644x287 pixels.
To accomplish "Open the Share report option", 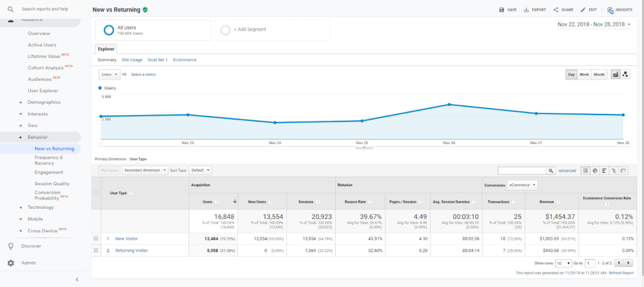I will pos(556,10).
